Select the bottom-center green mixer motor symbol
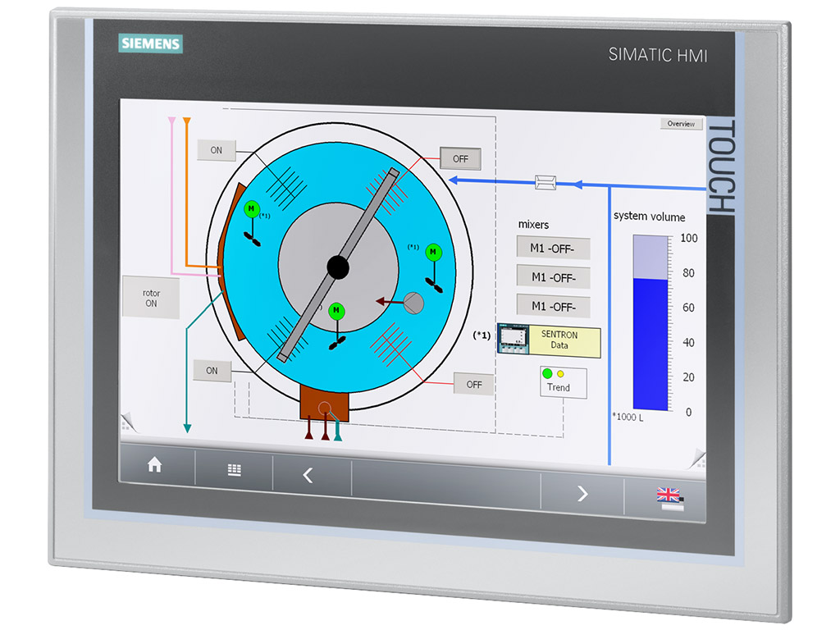This screenshot has height=630, width=840. 336,311
